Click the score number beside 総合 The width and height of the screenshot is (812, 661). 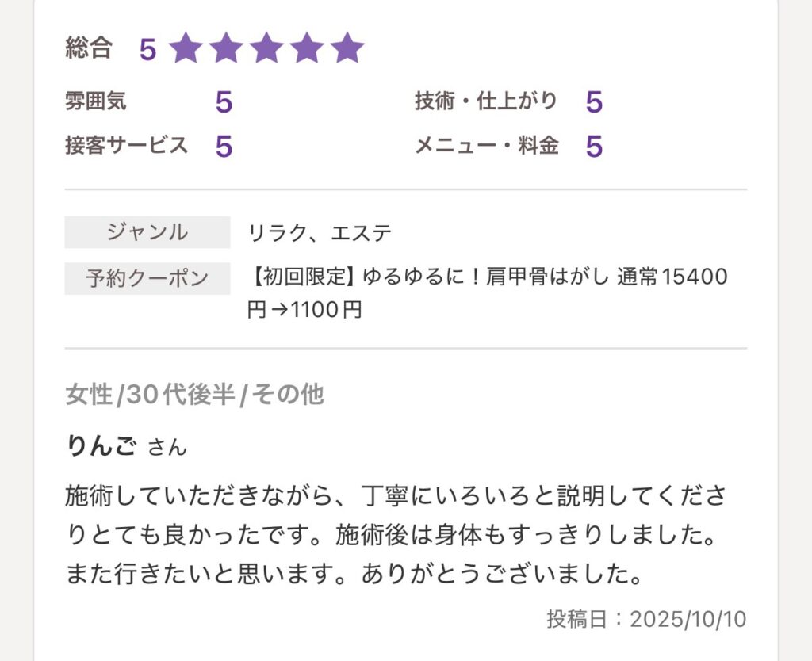pyautogui.click(x=147, y=49)
